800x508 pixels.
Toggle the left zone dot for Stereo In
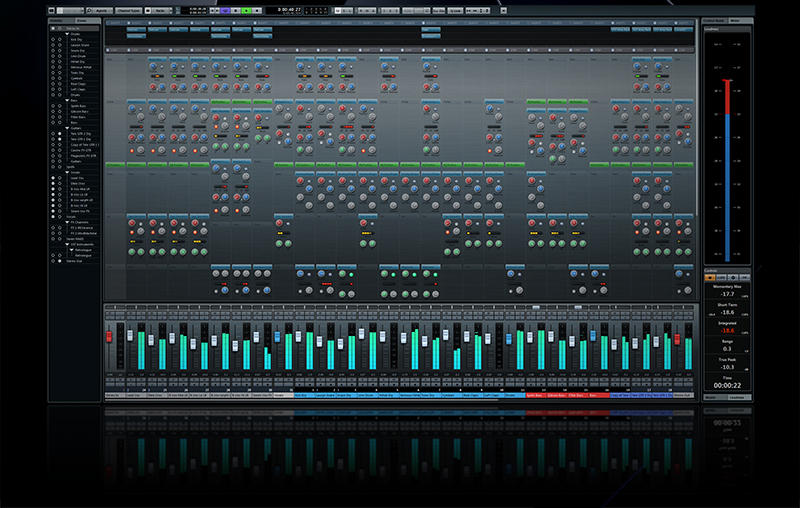(x=53, y=28)
